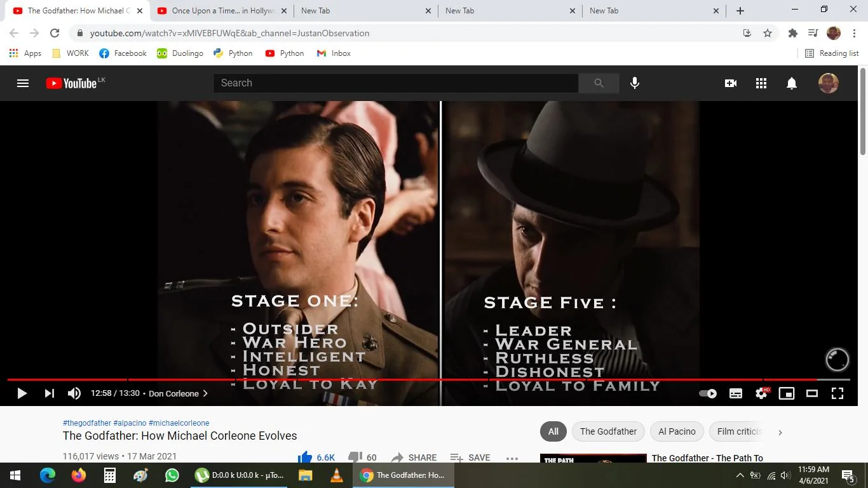Toggle the autoplay switch
868x488 pixels.
(708, 393)
